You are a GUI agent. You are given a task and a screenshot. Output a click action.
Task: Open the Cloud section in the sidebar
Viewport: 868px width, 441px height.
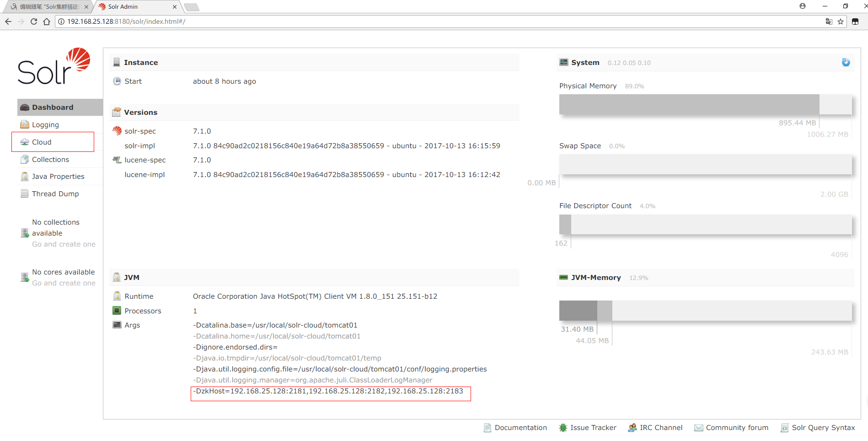coord(42,142)
